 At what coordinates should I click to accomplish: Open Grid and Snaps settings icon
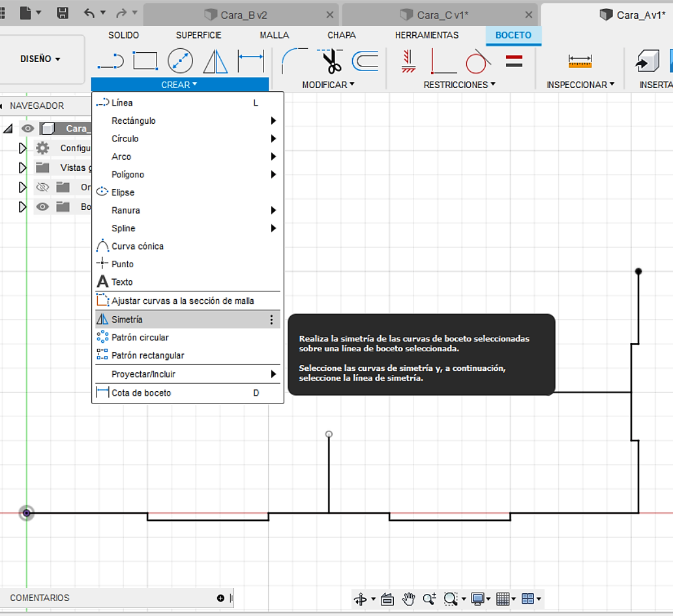(503, 599)
